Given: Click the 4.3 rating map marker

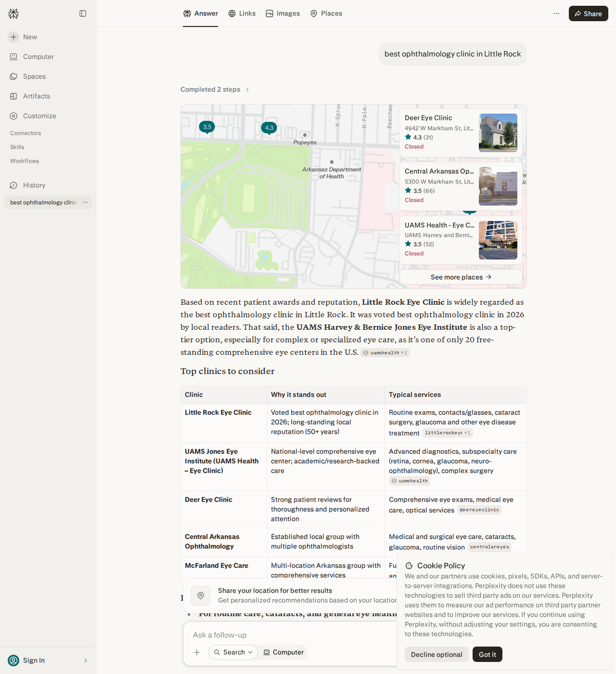Looking at the screenshot, I should (x=269, y=128).
